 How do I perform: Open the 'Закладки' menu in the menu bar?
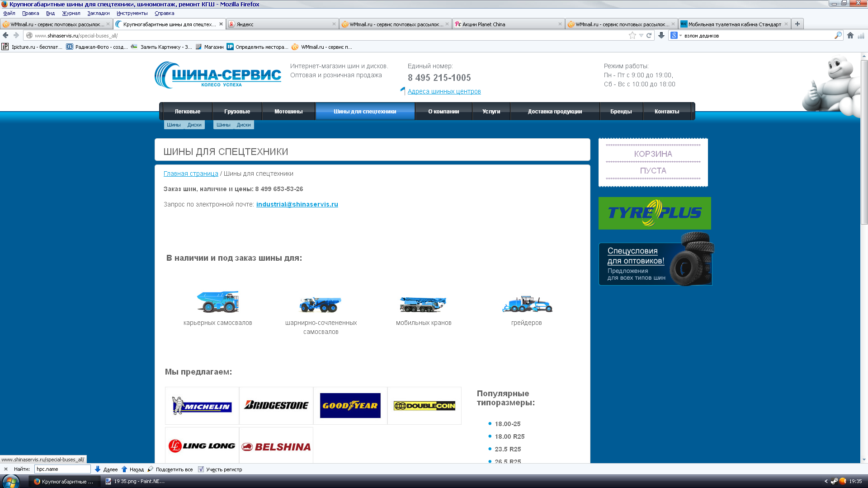tap(98, 13)
